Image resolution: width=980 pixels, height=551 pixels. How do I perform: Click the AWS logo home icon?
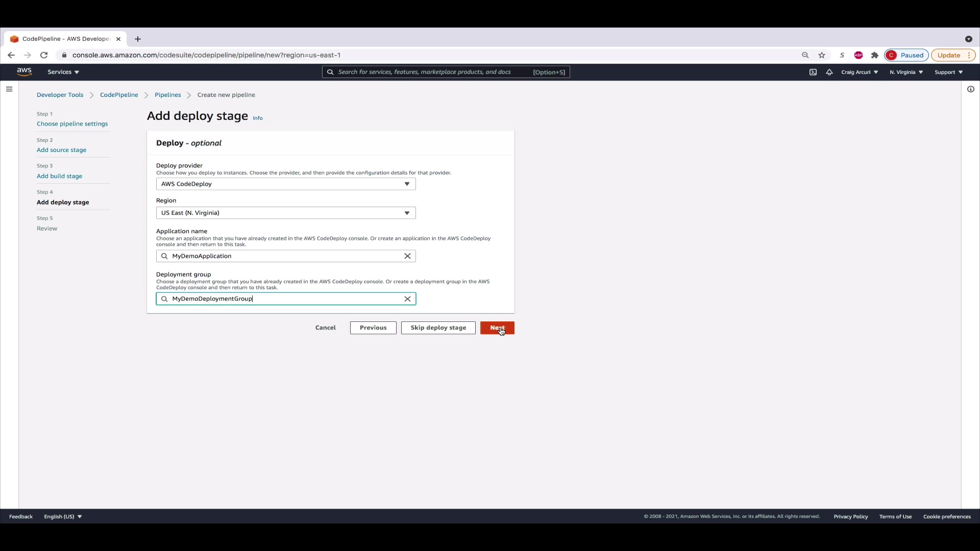(24, 71)
